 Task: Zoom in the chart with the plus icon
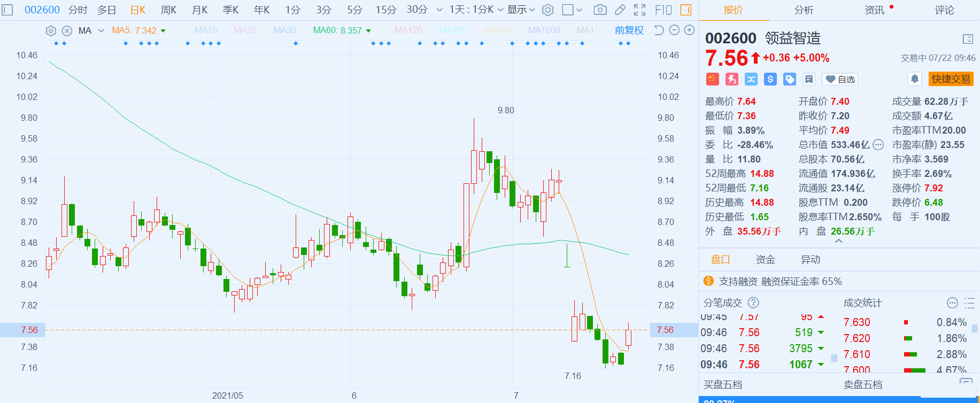point(690,30)
